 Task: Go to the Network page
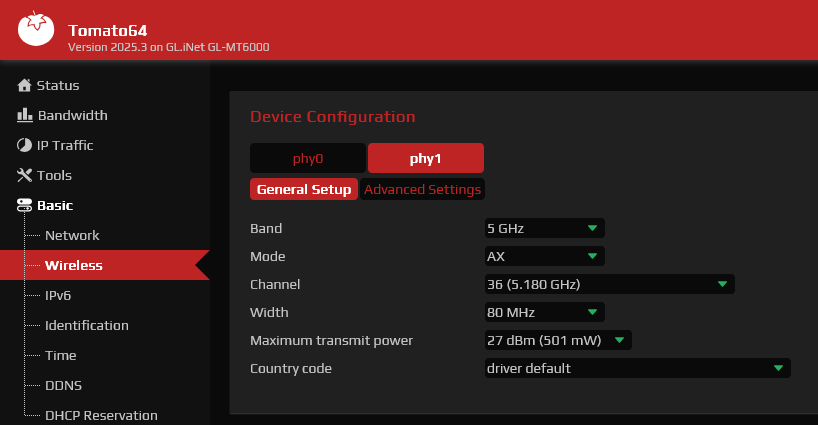point(72,235)
